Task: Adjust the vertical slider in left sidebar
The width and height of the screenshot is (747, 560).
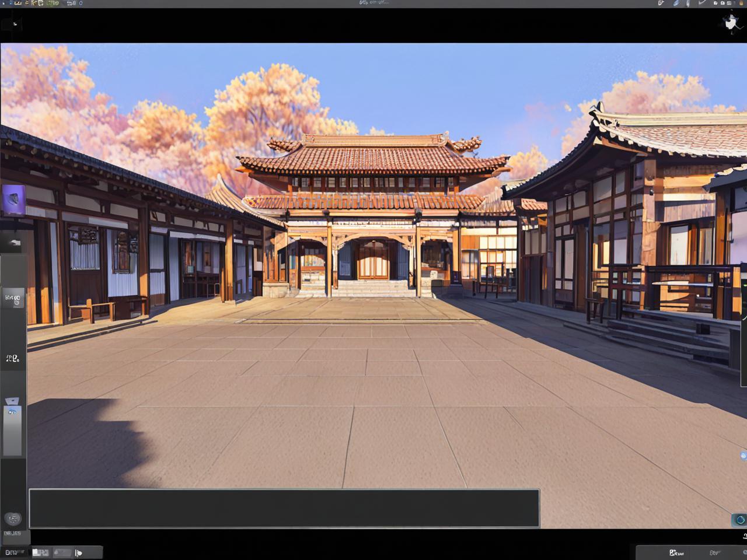Action: (12, 430)
